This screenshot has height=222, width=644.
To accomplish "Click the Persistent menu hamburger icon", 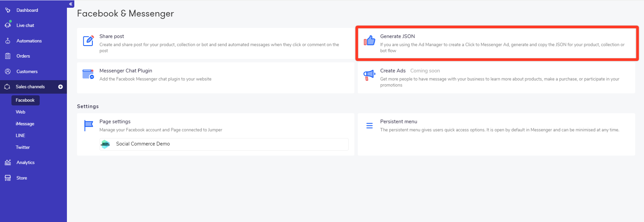I will [369, 126].
